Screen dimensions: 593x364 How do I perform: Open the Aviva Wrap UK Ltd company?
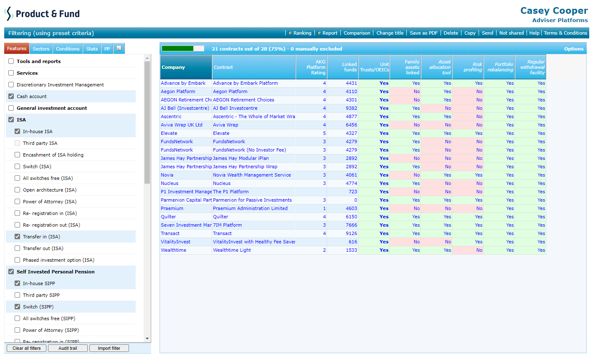[181, 125]
